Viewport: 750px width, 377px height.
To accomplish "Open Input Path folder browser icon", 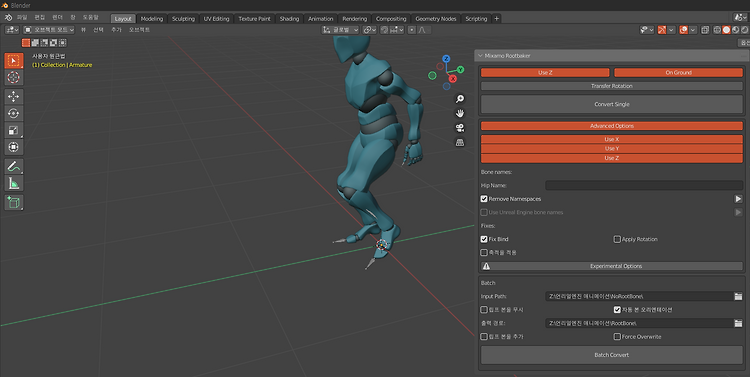I will pos(738,297).
